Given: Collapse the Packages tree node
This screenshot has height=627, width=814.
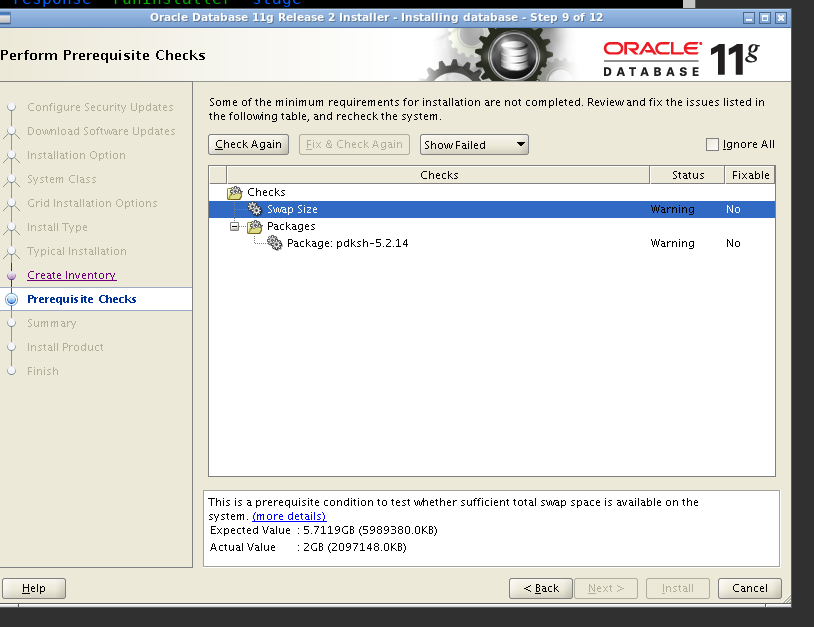Looking at the screenshot, I should 235,226.
